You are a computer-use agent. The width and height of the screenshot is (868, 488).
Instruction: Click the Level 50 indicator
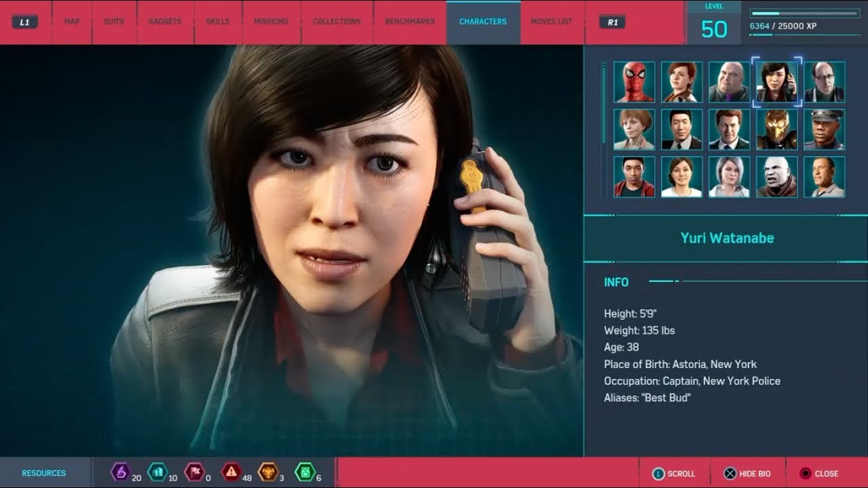714,23
